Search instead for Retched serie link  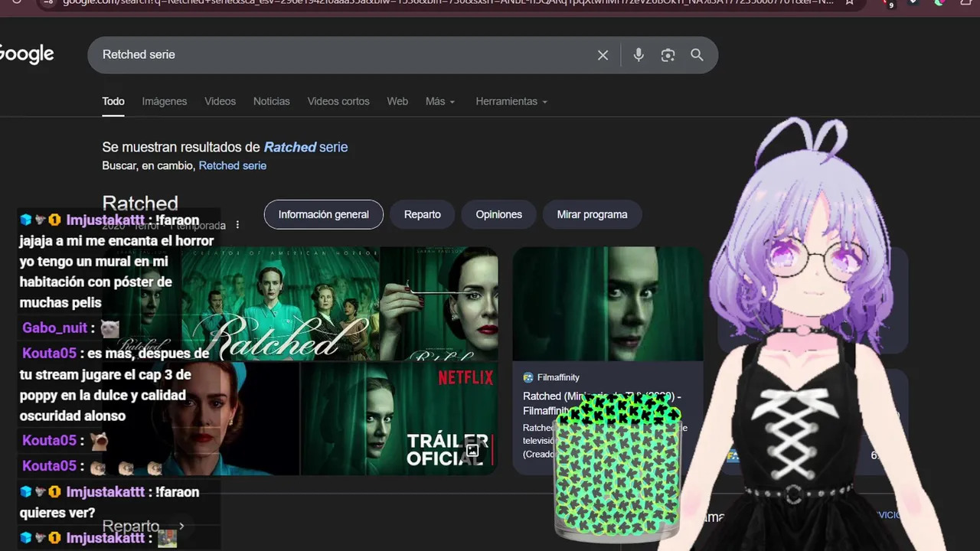click(x=233, y=165)
